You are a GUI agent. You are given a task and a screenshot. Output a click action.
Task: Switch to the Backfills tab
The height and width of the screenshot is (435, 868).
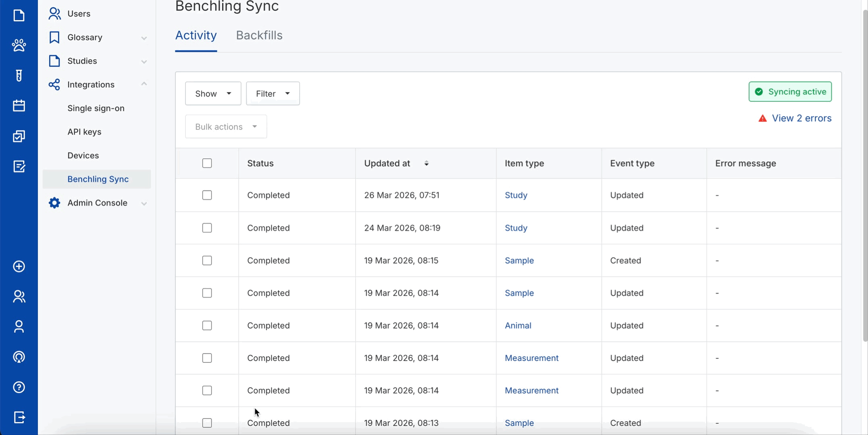coord(259,35)
